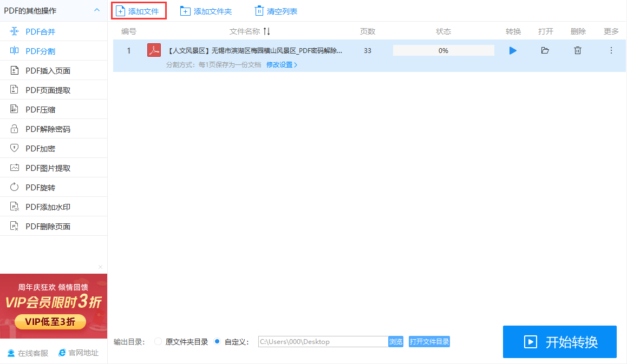Viewport: 627px width, 364px height.
Task: Collapse the PDF的其他操作 section chevron
Action: point(97,10)
